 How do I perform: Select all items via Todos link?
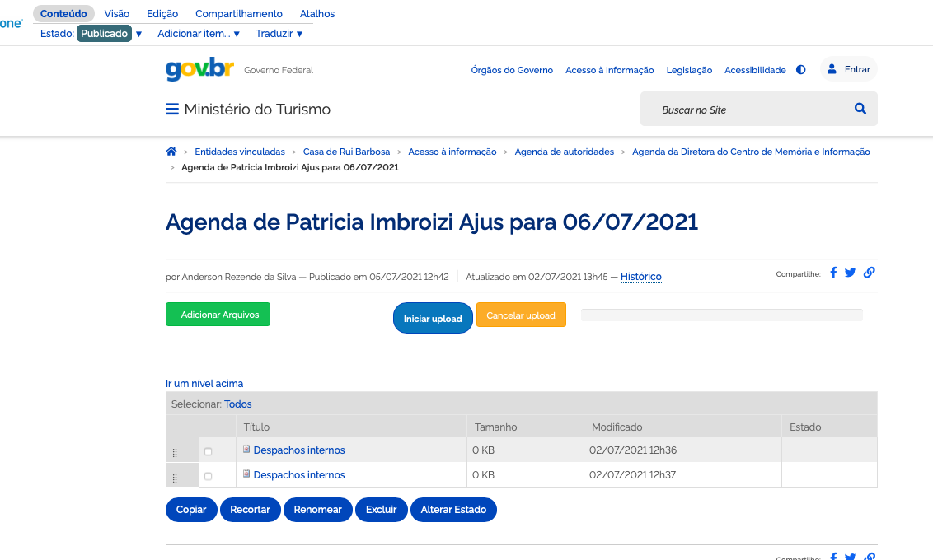(238, 404)
